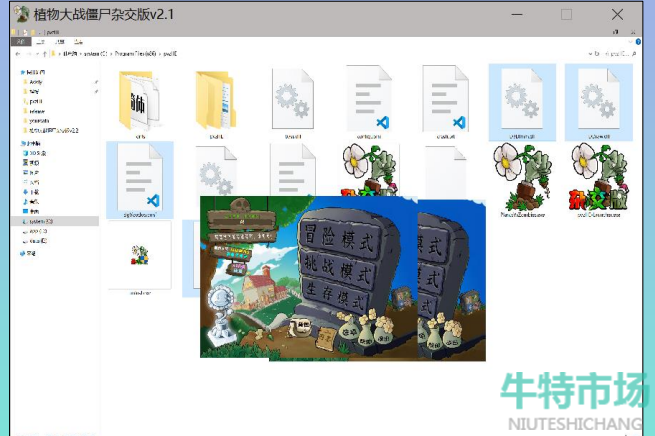The image size is (655, 436).
Task: Open the second yellow folder with image preview
Action: [216, 100]
